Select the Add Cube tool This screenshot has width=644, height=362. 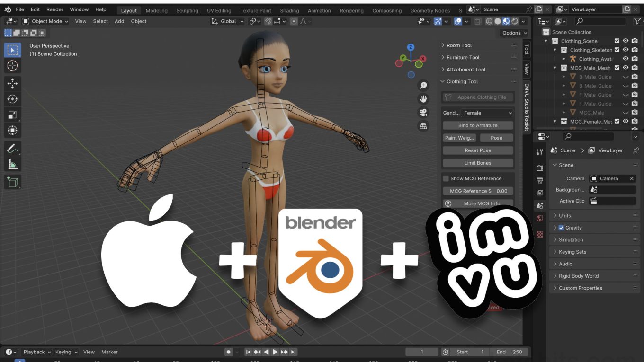[x=13, y=182]
